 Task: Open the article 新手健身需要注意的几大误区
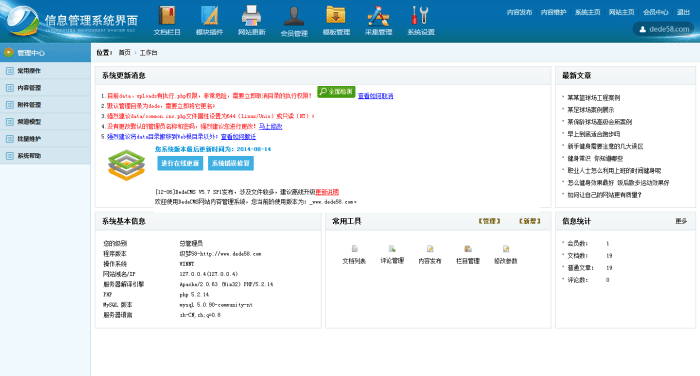pos(605,146)
